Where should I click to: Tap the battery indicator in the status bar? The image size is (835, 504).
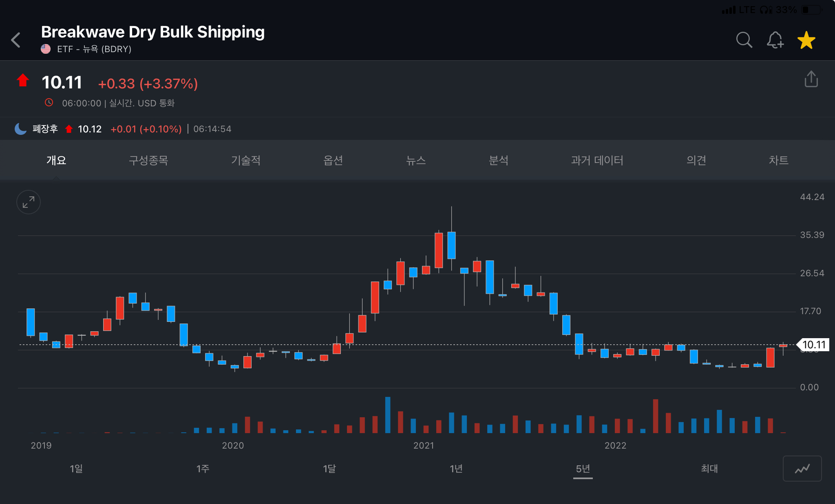(812, 9)
